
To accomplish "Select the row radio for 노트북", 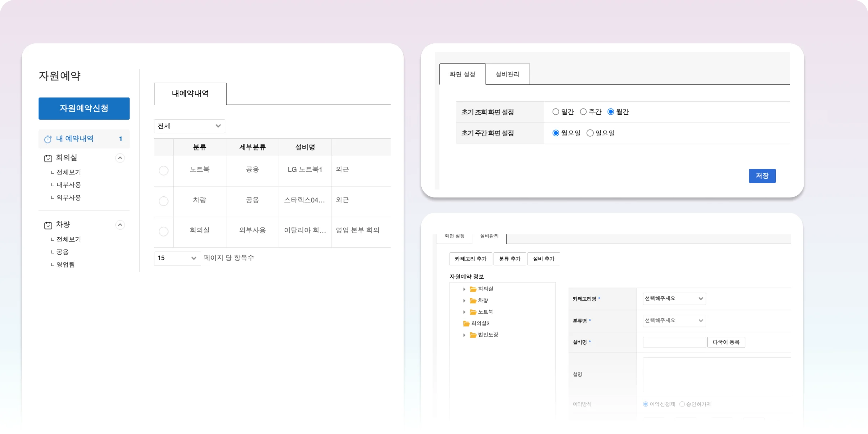I will coord(163,171).
